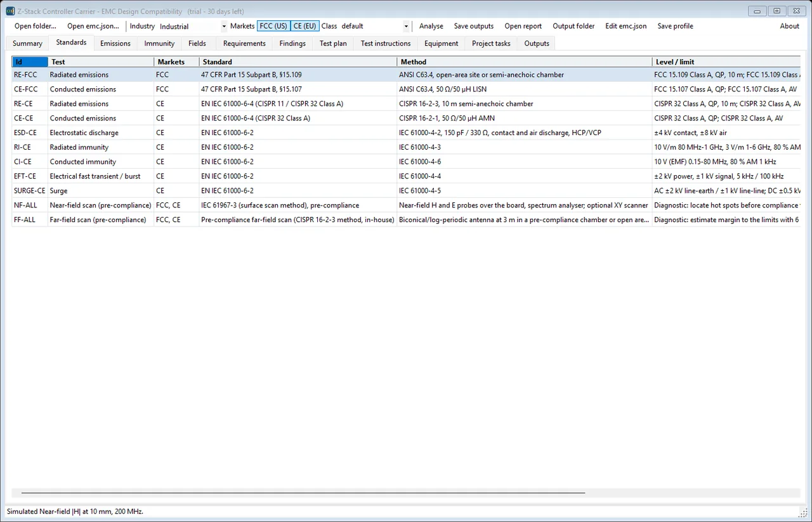Click Edit emc.json toolbar item
Viewport: 812px width, 522px height.
pyautogui.click(x=626, y=26)
